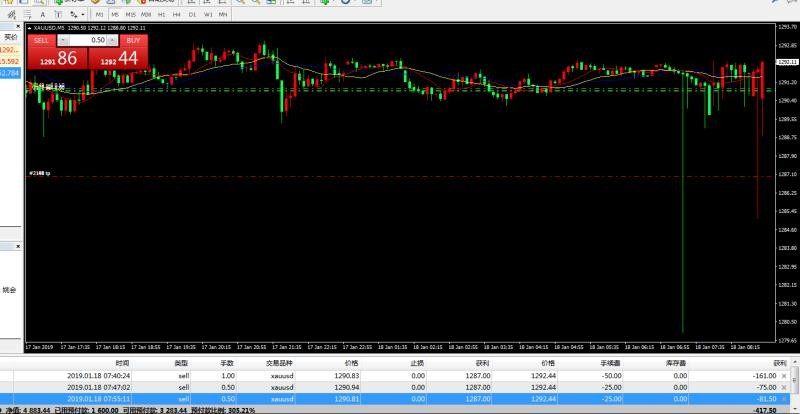This screenshot has height=414, width=800.
Task: Increase the lot volume with up arrow
Action: pyautogui.click(x=113, y=40)
